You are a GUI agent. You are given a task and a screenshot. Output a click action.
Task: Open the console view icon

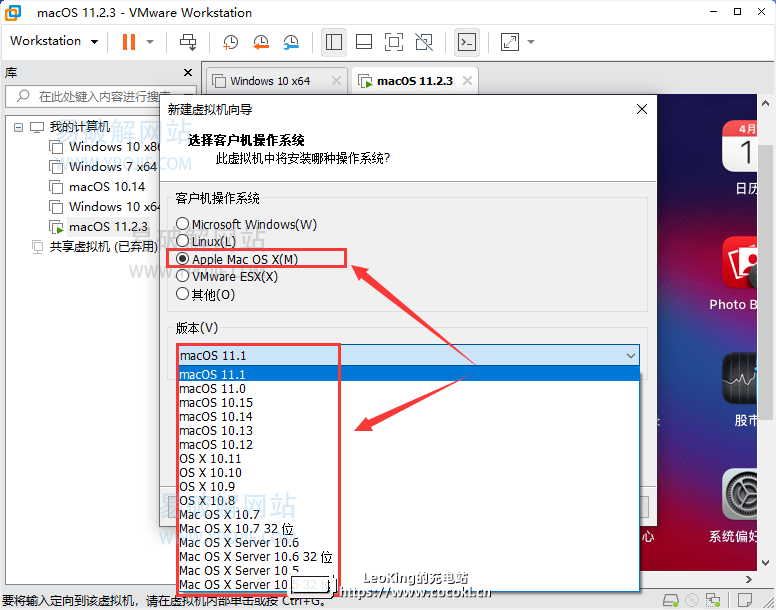(x=467, y=42)
